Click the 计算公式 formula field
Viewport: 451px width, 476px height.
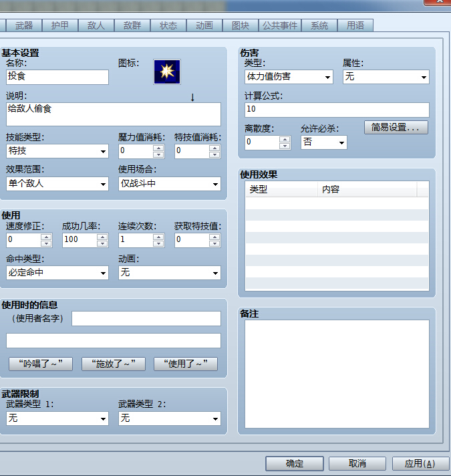pyautogui.click(x=337, y=110)
